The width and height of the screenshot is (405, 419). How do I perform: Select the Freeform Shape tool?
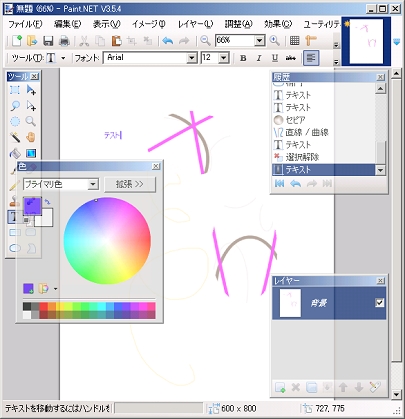coord(31,248)
